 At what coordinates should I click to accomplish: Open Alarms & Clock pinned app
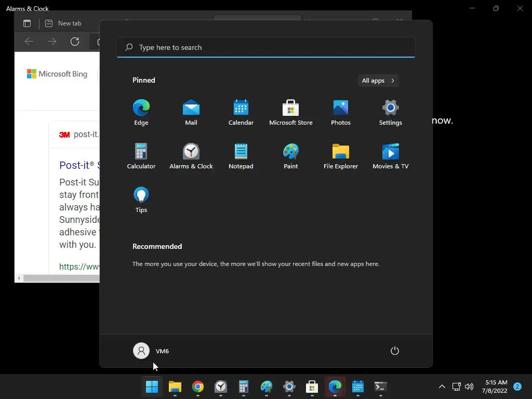191,156
